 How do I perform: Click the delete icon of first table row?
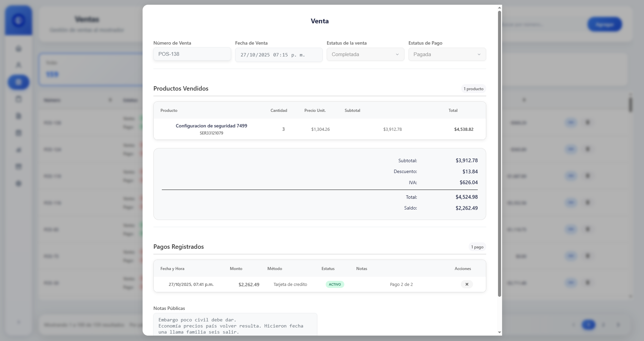coord(588,122)
